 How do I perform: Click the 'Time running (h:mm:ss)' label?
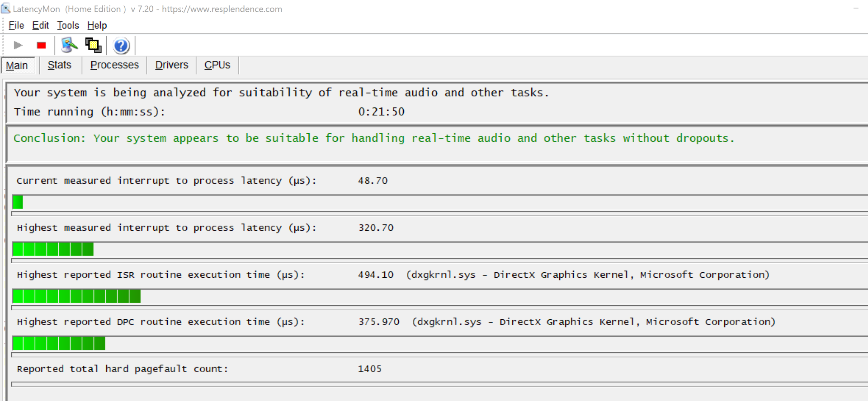tap(90, 112)
